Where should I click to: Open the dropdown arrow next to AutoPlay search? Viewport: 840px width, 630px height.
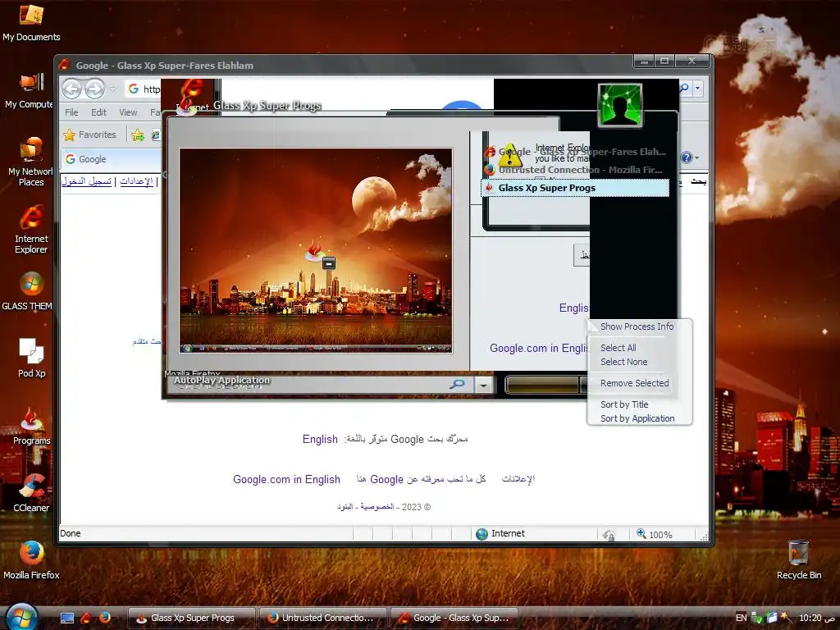pyautogui.click(x=483, y=385)
